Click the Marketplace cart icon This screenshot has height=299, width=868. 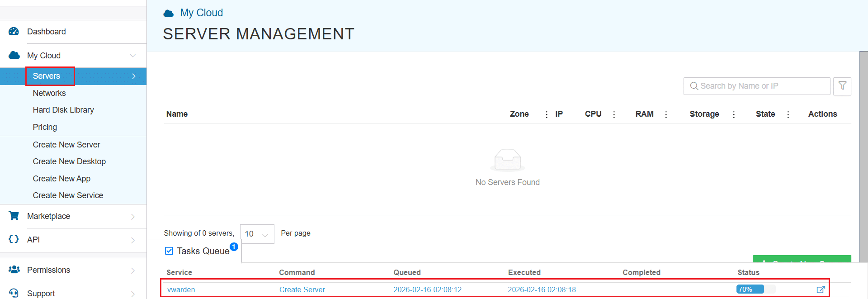[14, 216]
